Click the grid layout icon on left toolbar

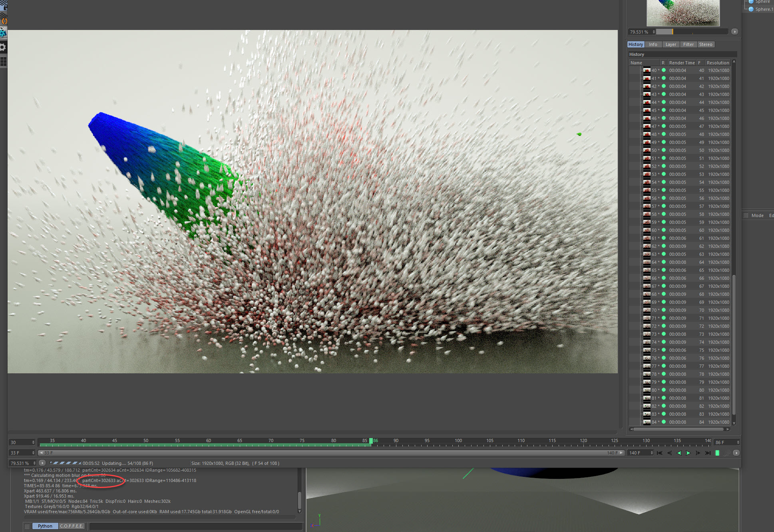click(x=3, y=62)
